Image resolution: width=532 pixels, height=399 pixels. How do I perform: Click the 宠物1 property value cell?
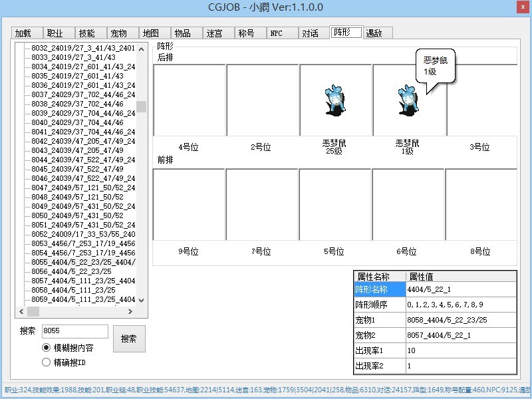460,320
